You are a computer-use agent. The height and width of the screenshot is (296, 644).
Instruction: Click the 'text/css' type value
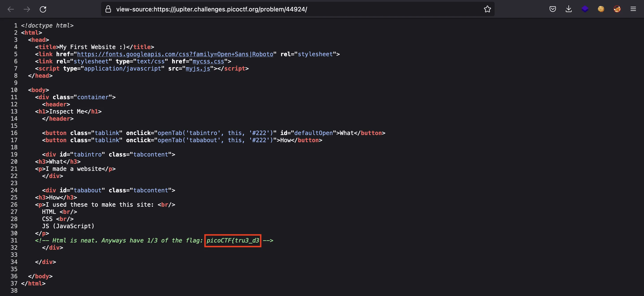tap(150, 61)
